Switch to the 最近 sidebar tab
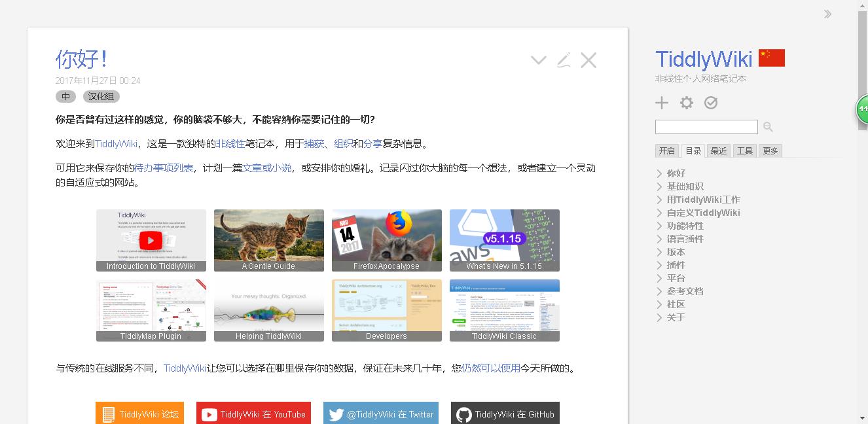 719,150
